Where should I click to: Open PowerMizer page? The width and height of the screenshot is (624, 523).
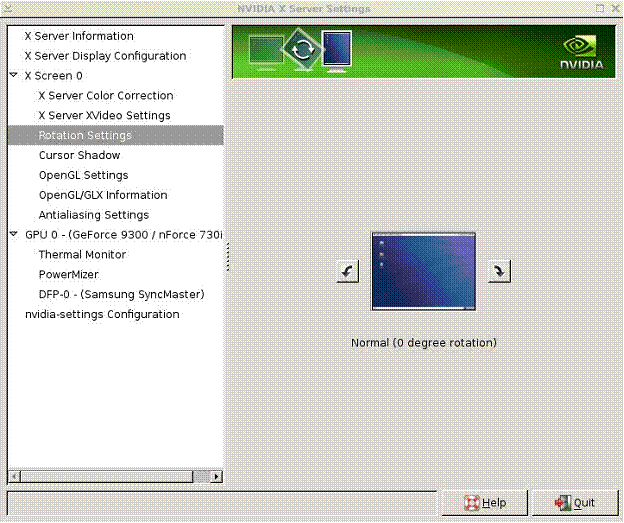(68, 275)
